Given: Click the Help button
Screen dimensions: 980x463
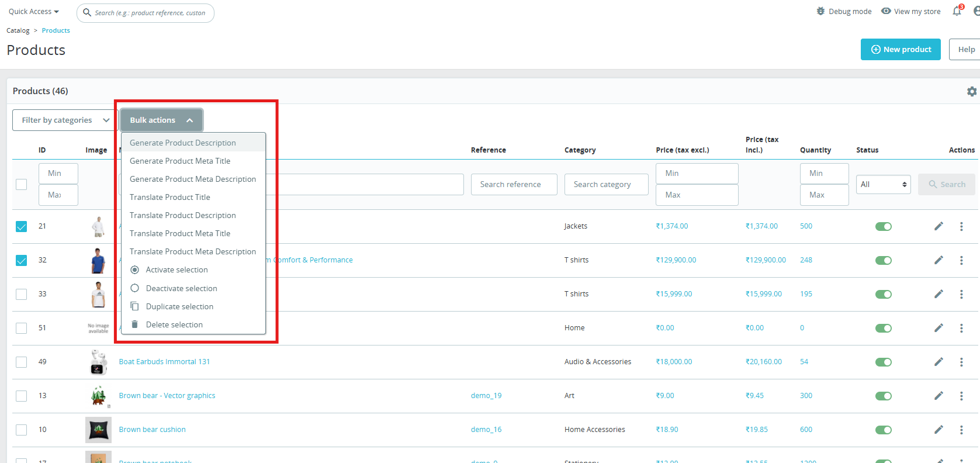Looking at the screenshot, I should [x=965, y=49].
